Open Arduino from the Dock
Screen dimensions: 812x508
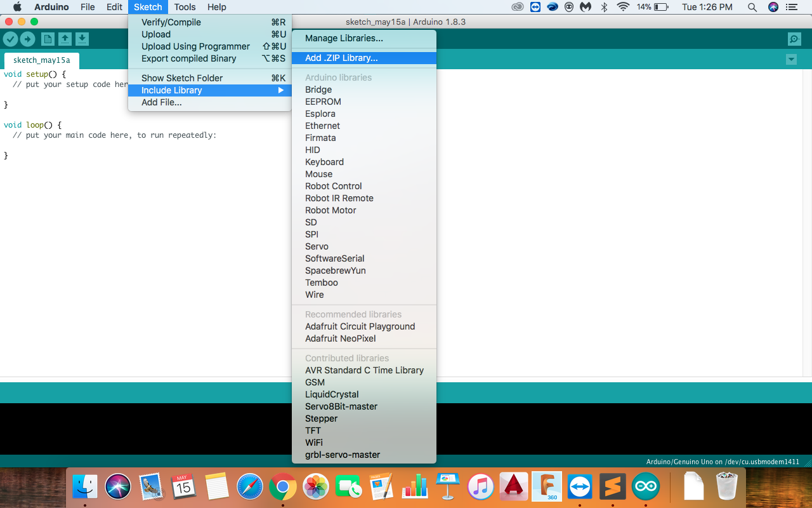pyautogui.click(x=646, y=487)
